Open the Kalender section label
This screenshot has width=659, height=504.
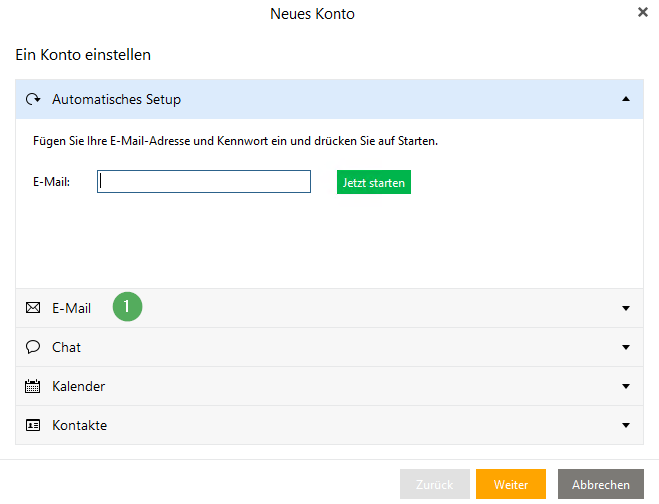click(79, 386)
